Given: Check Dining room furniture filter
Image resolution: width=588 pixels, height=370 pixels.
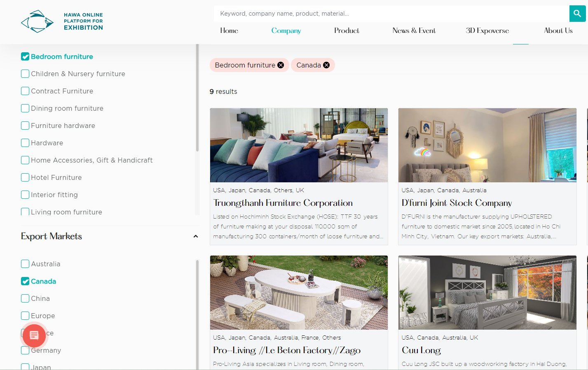Looking at the screenshot, I should (x=25, y=108).
